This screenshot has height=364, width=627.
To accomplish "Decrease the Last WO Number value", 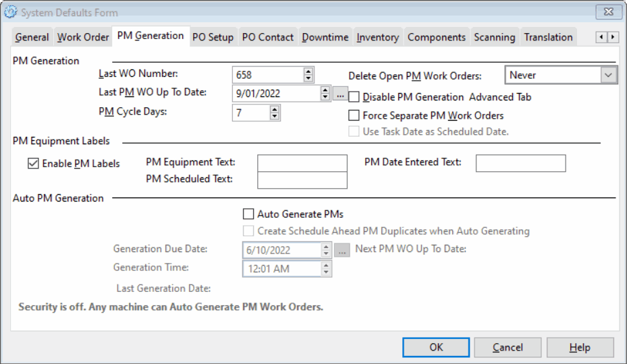I will pos(308,78).
